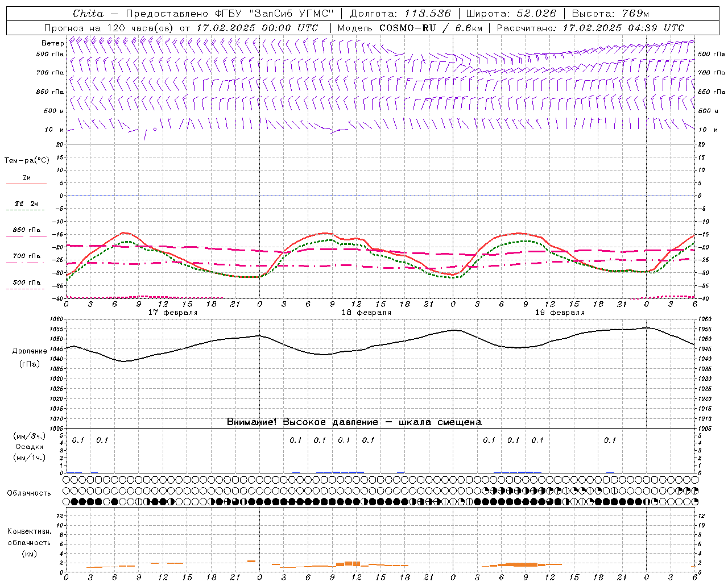The height and width of the screenshot is (582, 728).
Task: Click the dashed pink line sample under legend "500 гПа"
Action: coord(26,289)
